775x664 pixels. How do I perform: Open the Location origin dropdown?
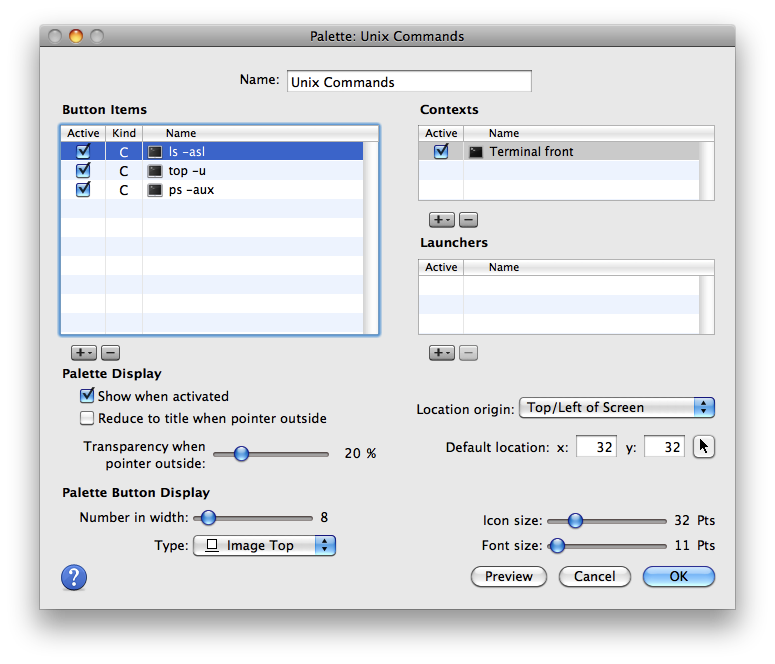coord(617,408)
